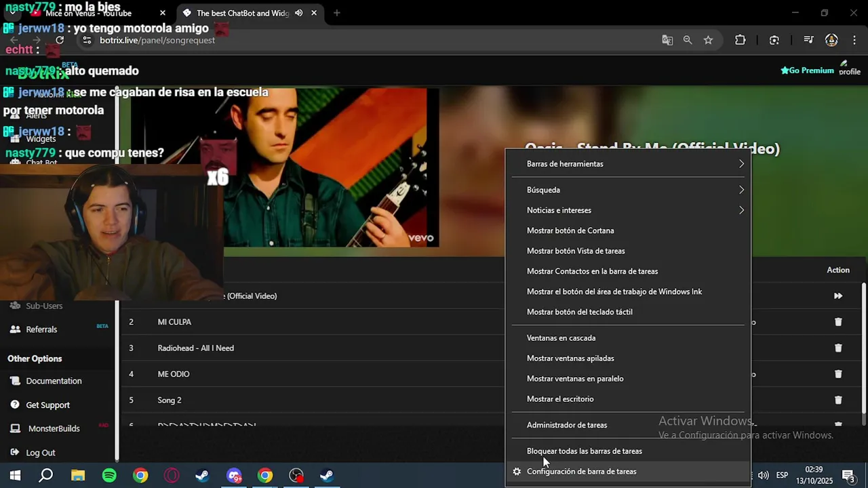Image resolution: width=868 pixels, height=488 pixels.
Task: Open a new tab with plus button
Action: (337, 13)
